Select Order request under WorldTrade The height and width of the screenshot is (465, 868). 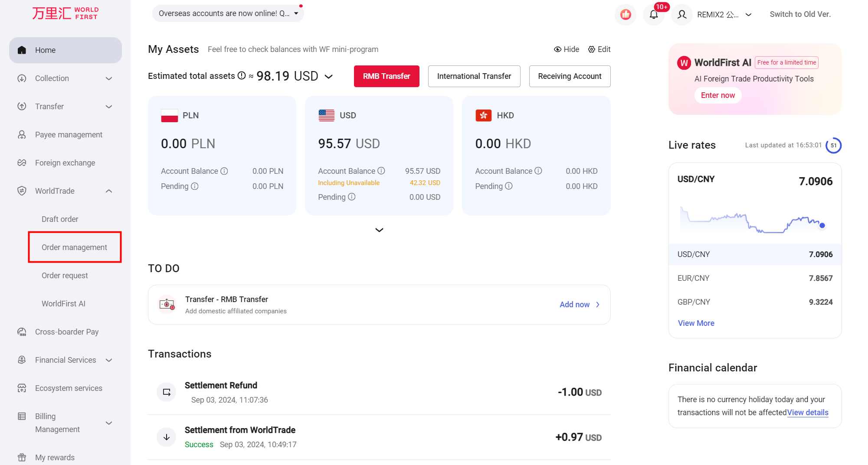coord(65,275)
